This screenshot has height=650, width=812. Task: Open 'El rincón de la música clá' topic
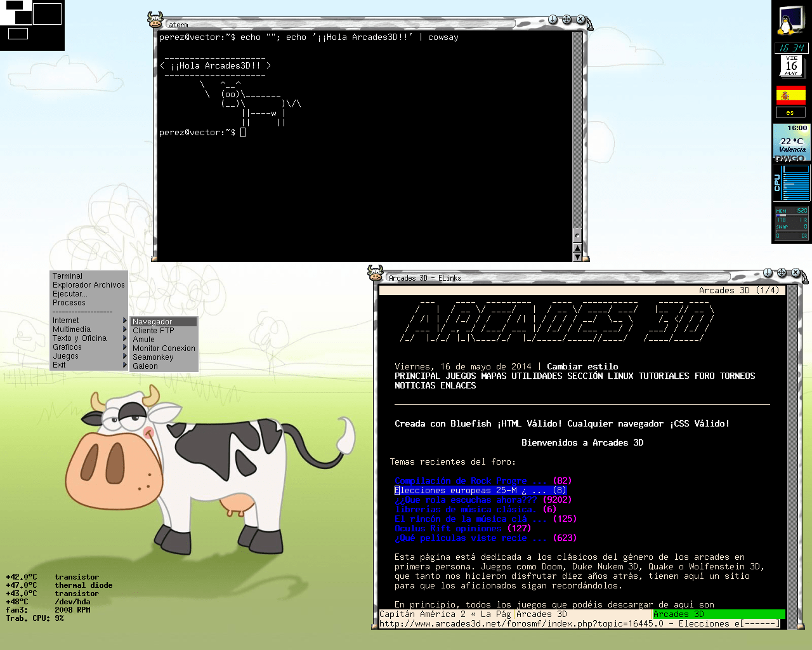471,519
